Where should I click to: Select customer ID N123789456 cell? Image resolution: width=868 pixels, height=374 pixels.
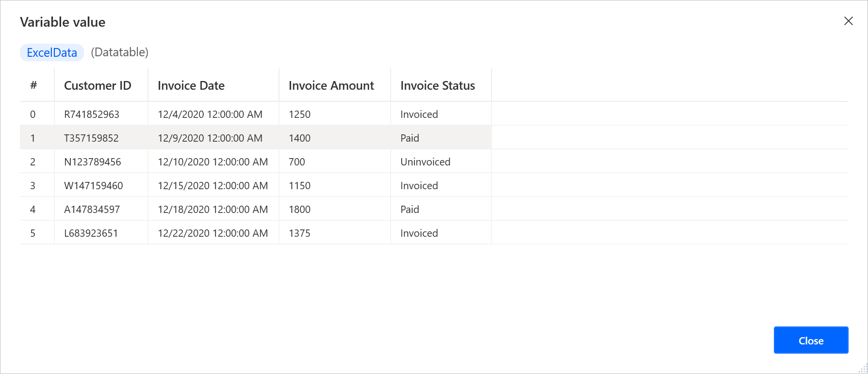(x=93, y=162)
